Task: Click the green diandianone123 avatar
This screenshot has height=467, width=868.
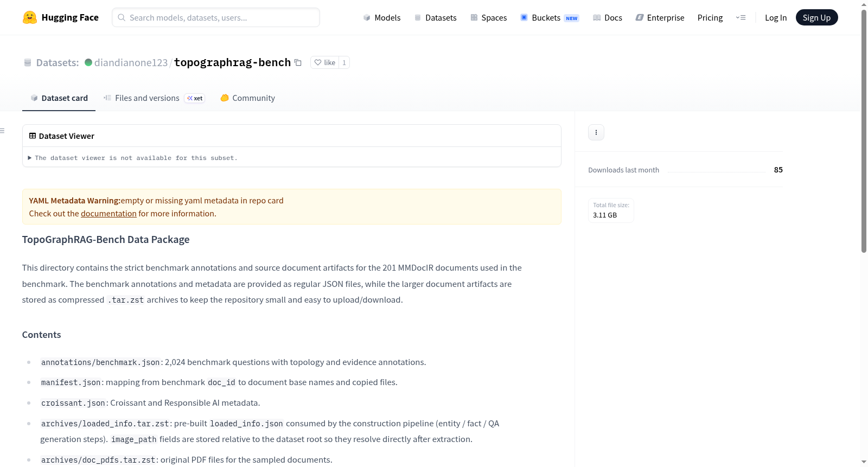Action: coord(88,62)
